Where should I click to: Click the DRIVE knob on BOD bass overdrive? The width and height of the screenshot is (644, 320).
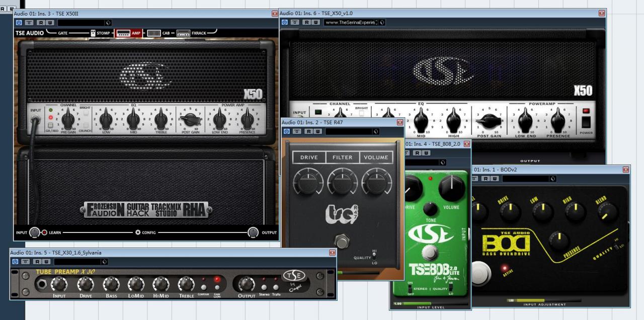point(510,212)
